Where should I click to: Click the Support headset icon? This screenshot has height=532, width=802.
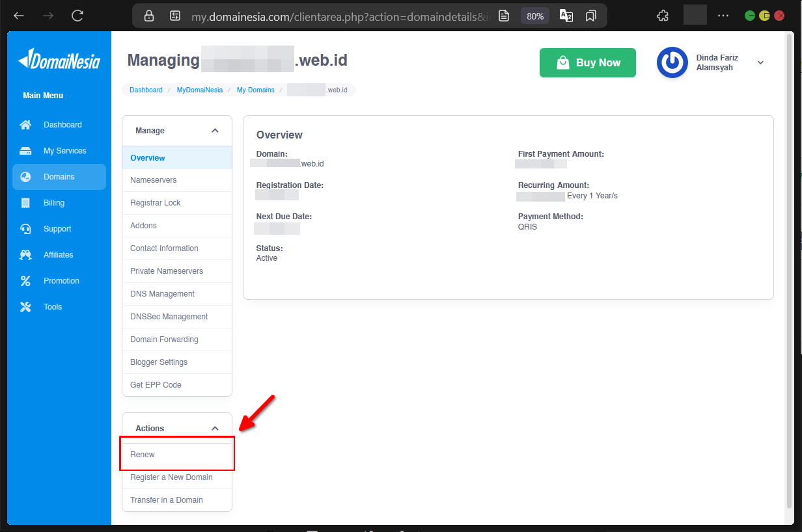coord(25,229)
